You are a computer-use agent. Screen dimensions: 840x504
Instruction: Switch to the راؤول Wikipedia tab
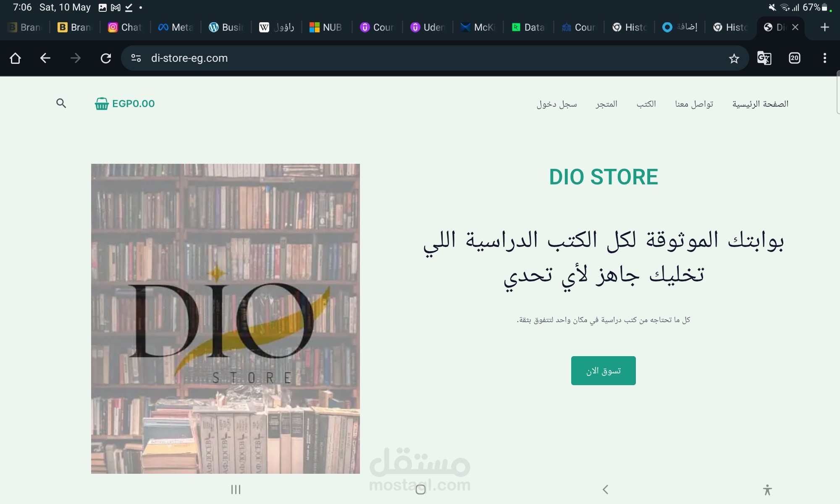[x=276, y=27]
